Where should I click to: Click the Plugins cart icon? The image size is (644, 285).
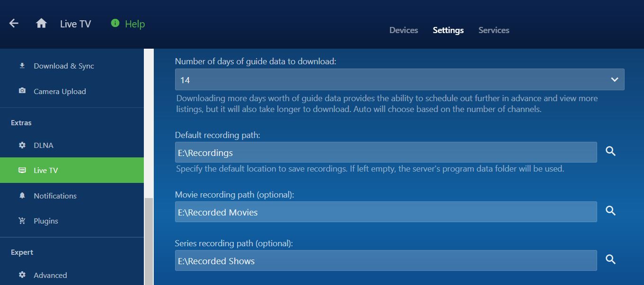click(22, 221)
